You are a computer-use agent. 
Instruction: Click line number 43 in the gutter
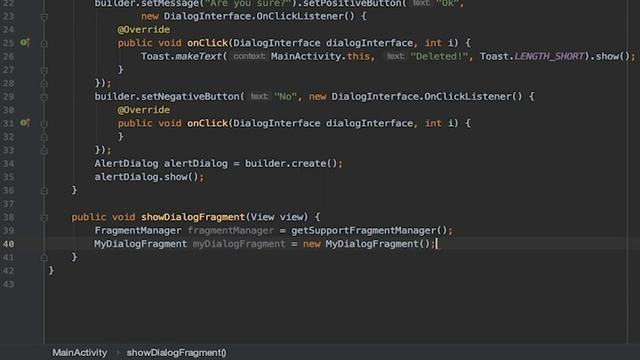pos(8,284)
